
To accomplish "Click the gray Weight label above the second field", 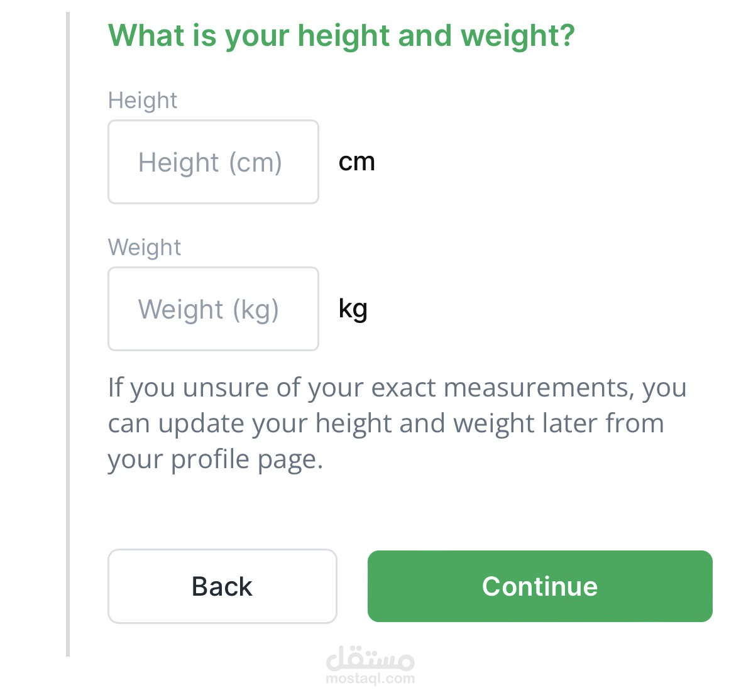I will pyautogui.click(x=145, y=248).
